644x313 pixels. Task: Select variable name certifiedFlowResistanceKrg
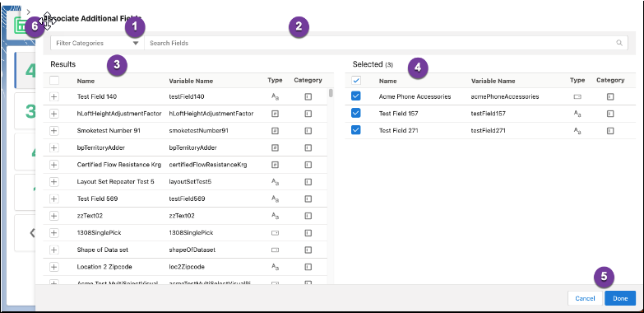(208, 165)
